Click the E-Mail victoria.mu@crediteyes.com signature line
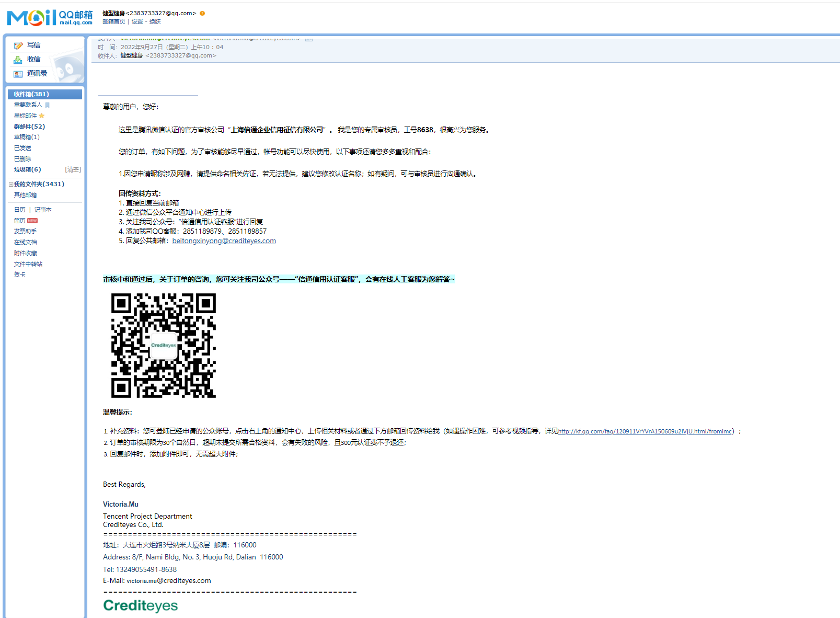This screenshot has height=618, width=840. pyautogui.click(x=157, y=581)
